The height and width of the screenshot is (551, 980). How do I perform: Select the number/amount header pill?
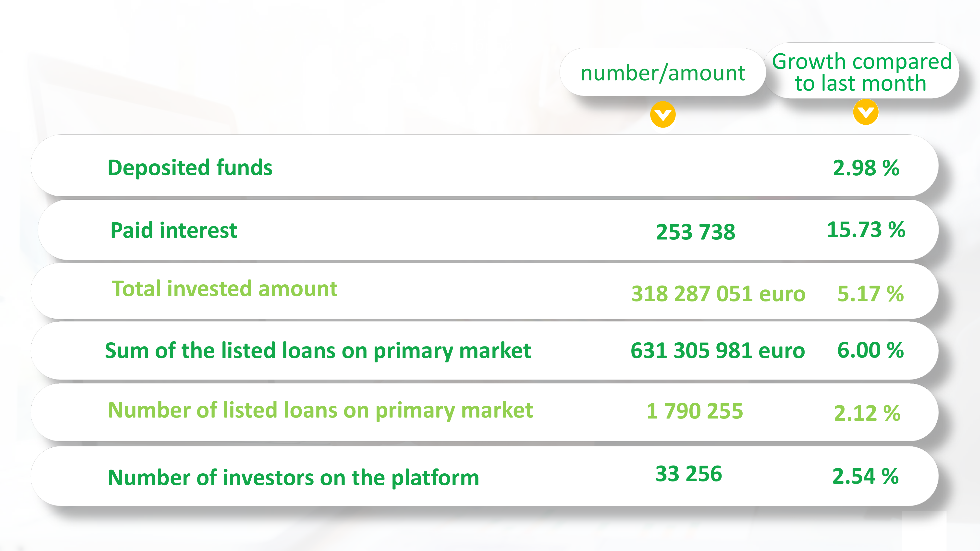tap(663, 72)
